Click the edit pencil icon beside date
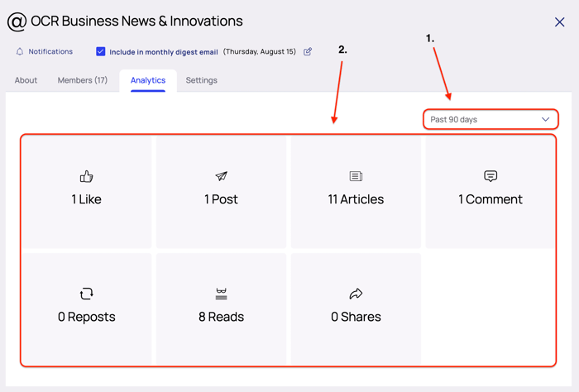Viewport: 579px width, 392px height. (x=308, y=51)
